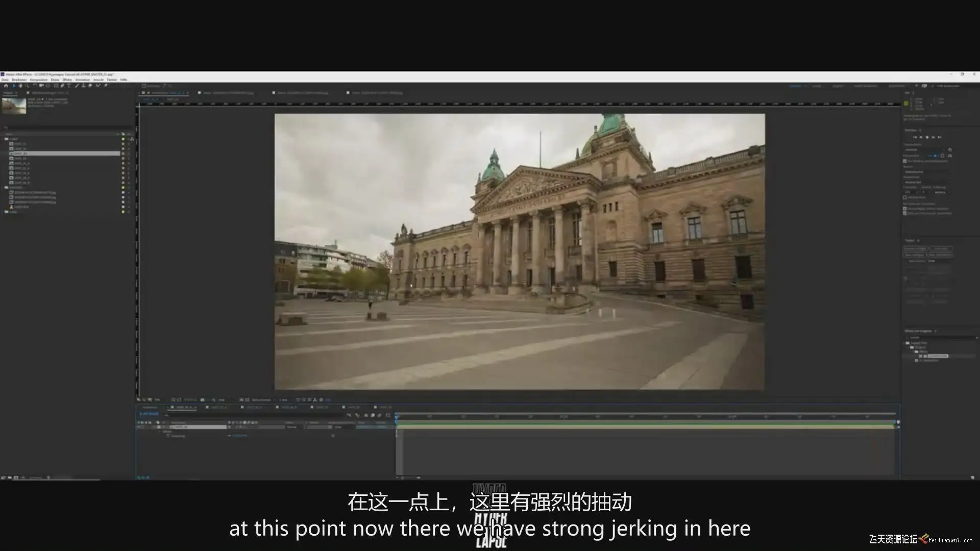Open the Hilfe menu
Viewport: 980px width, 551px height.
(124, 80)
